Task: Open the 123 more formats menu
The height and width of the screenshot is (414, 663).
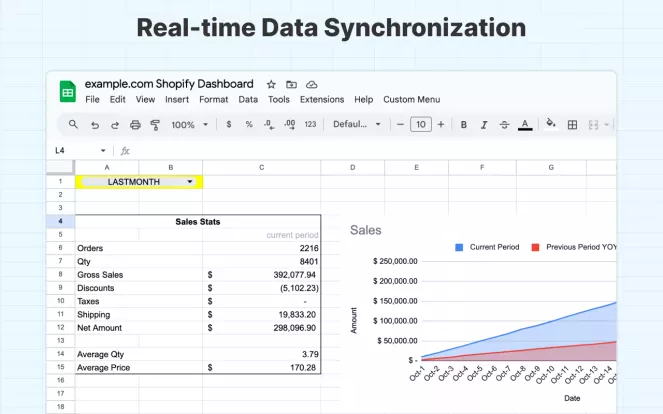Action: pos(310,124)
